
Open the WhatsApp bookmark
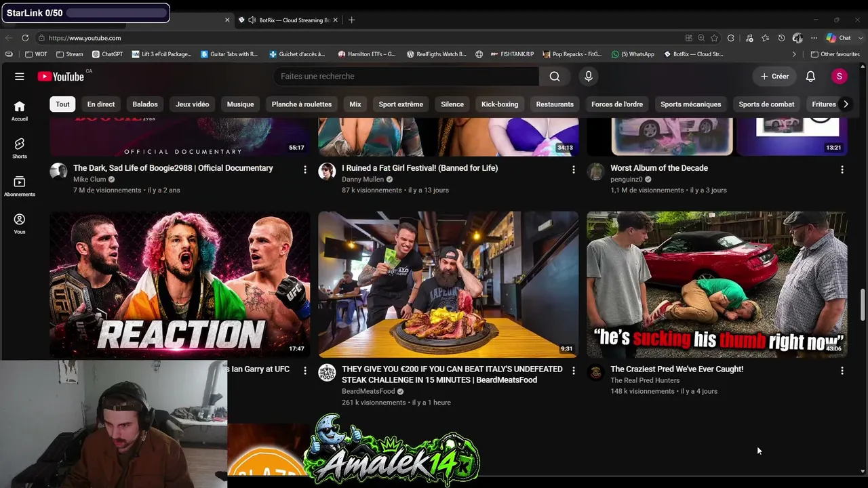point(633,54)
